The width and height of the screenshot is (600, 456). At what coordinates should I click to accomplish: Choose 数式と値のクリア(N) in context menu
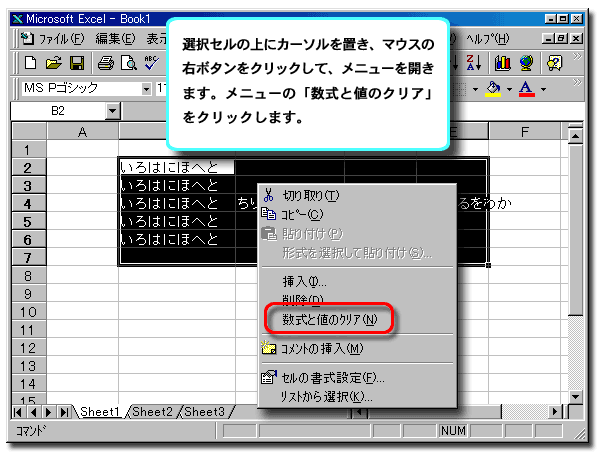[x=357, y=319]
